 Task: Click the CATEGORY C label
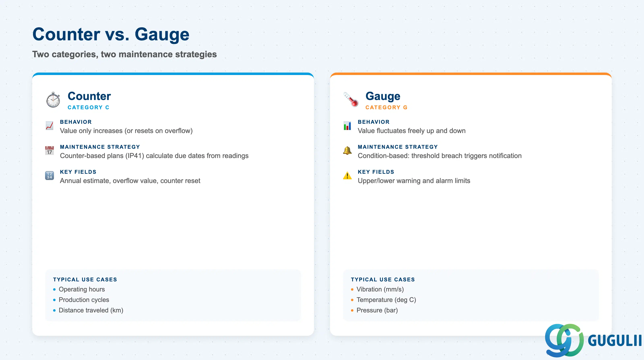pos(89,107)
